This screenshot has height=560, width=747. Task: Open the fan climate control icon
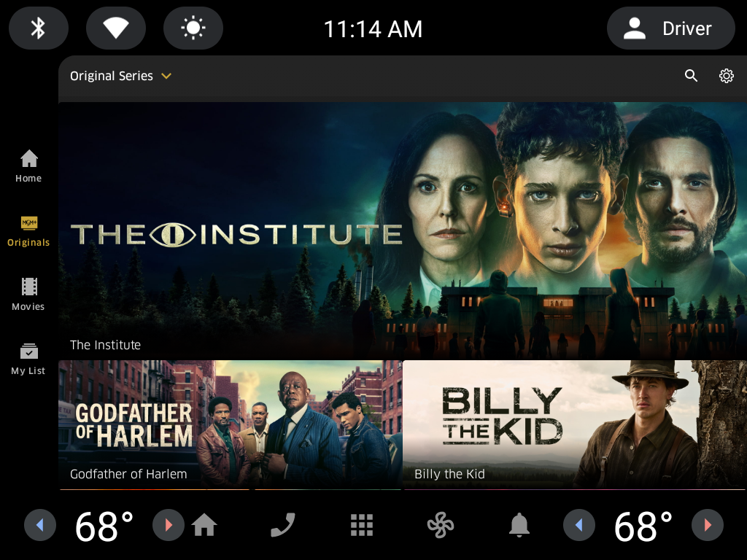click(x=440, y=525)
